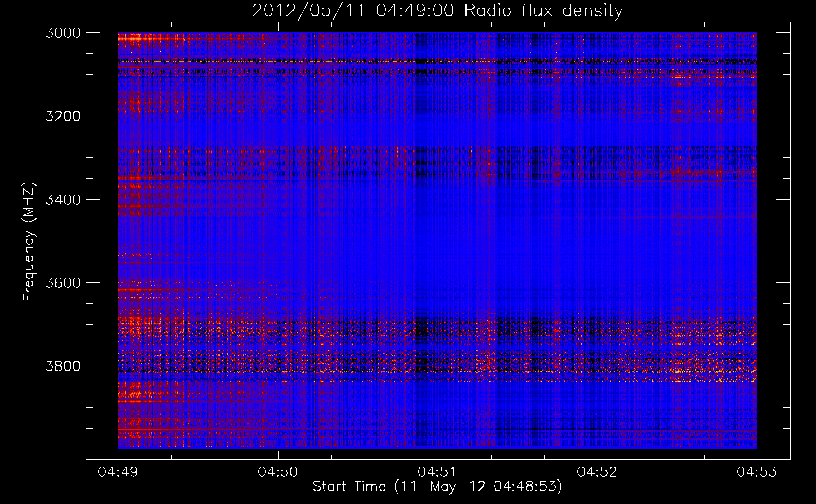Click the 3600 frequency tick label
The height and width of the screenshot is (504, 816).
(x=63, y=283)
